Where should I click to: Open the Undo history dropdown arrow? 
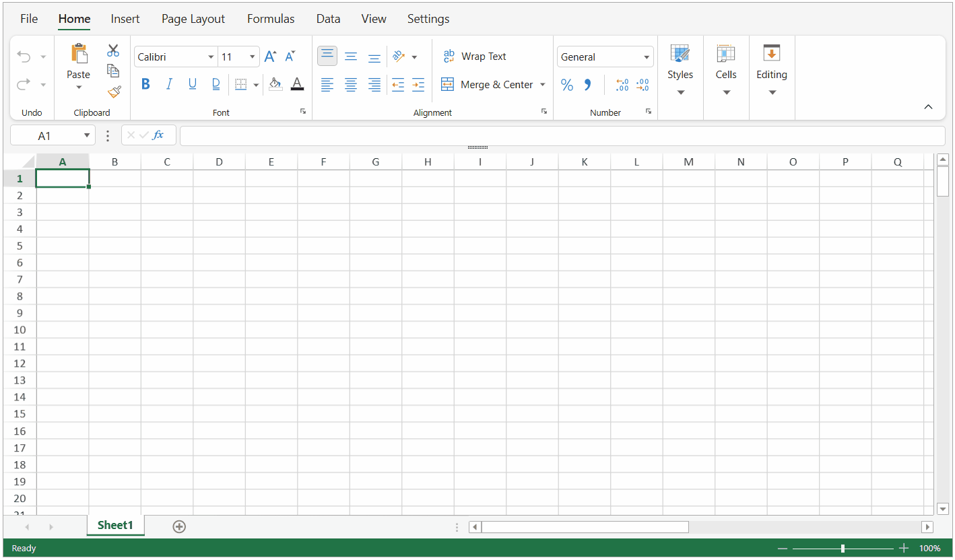click(x=43, y=57)
